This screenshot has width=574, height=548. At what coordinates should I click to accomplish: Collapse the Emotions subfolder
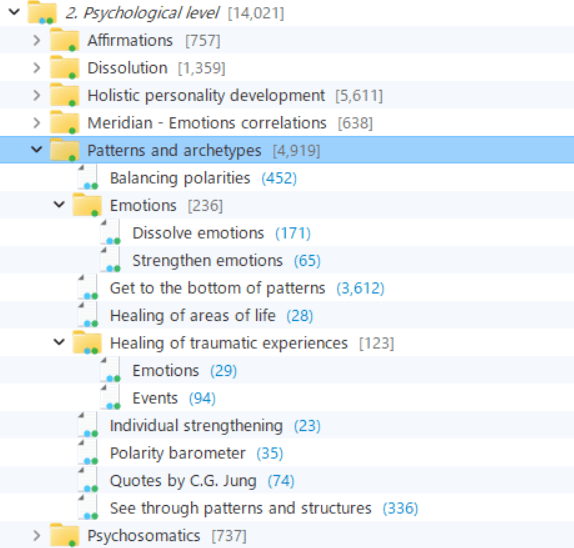(59, 204)
